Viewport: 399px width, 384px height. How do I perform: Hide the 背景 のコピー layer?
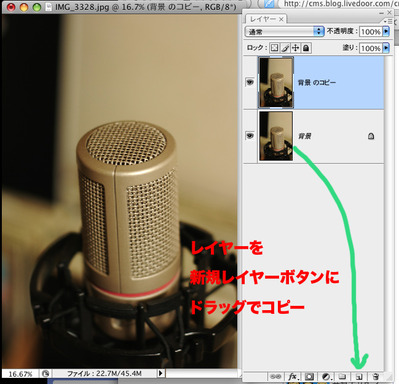[x=250, y=82]
